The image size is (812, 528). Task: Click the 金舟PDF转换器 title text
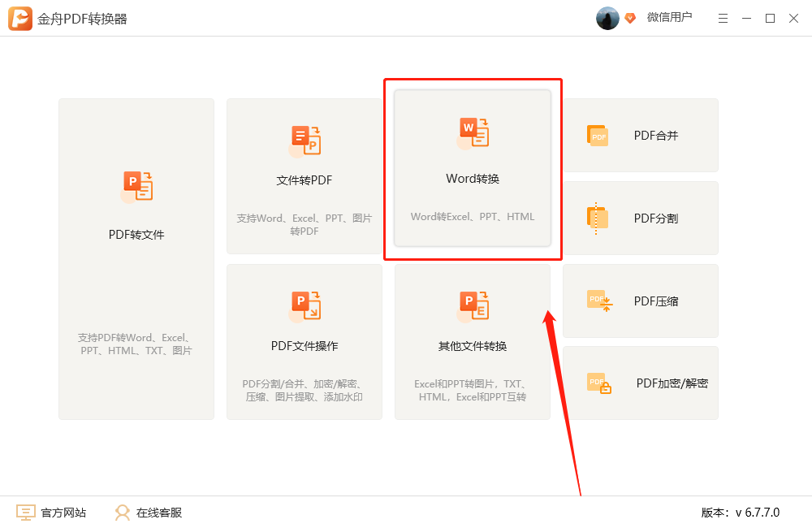(x=82, y=19)
